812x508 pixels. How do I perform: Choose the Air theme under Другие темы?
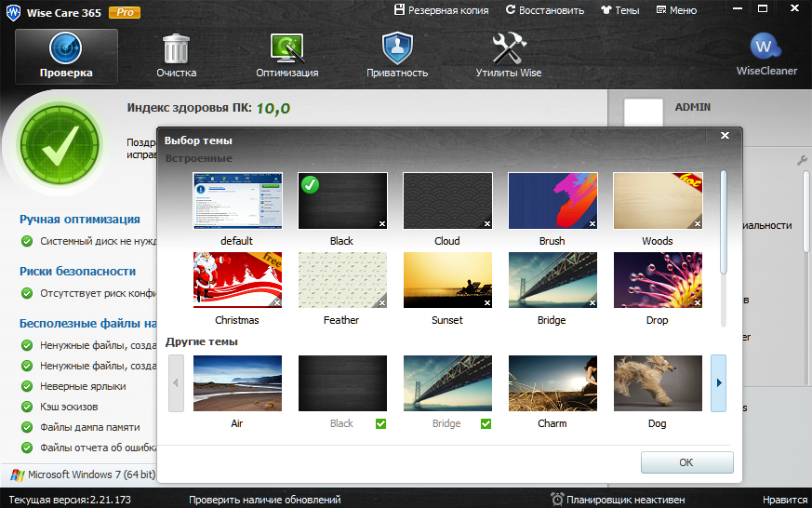pos(237,383)
